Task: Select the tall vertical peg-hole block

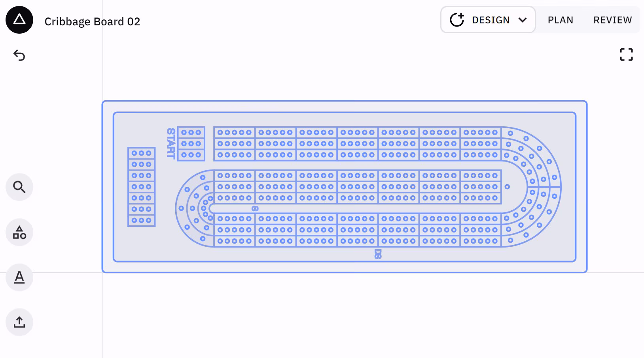Action: [x=141, y=187]
